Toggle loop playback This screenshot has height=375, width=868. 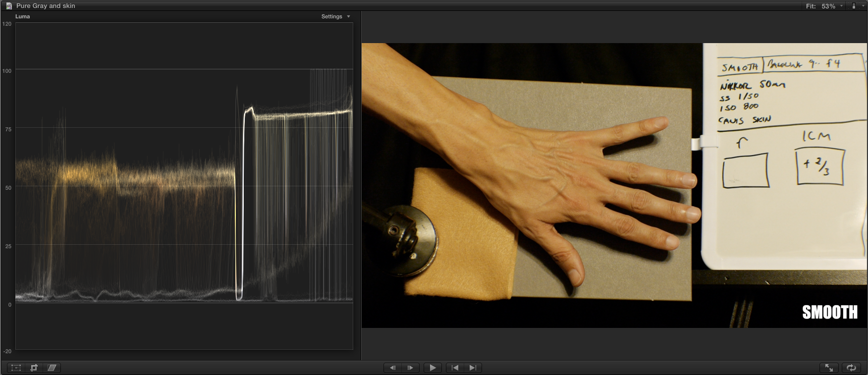[x=851, y=368]
